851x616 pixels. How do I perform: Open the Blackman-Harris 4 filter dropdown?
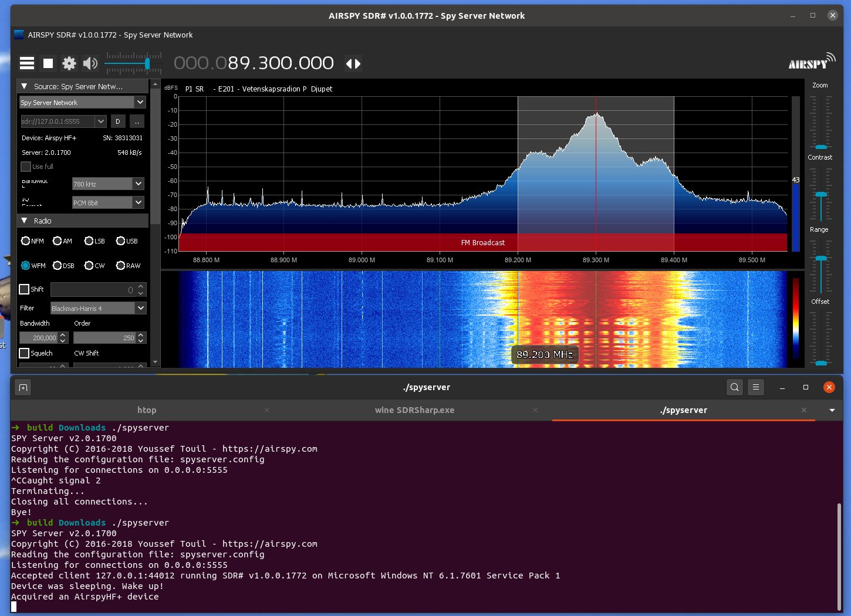point(140,308)
